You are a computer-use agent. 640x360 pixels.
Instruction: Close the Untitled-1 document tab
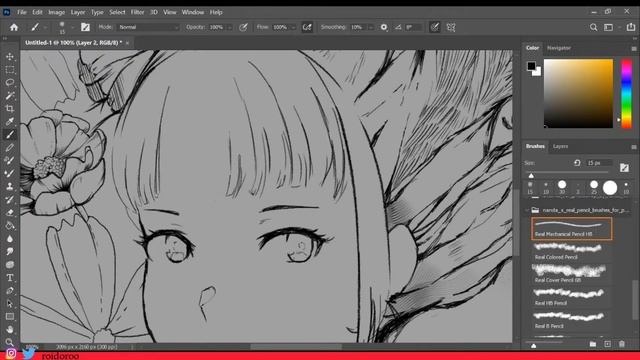click(128, 42)
